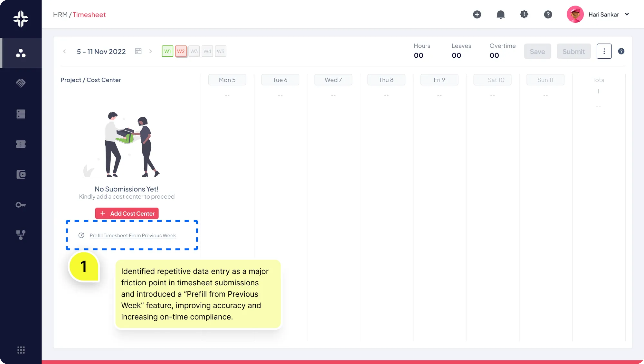Click the 5 – 11 Nov 2022 date range

tap(101, 52)
